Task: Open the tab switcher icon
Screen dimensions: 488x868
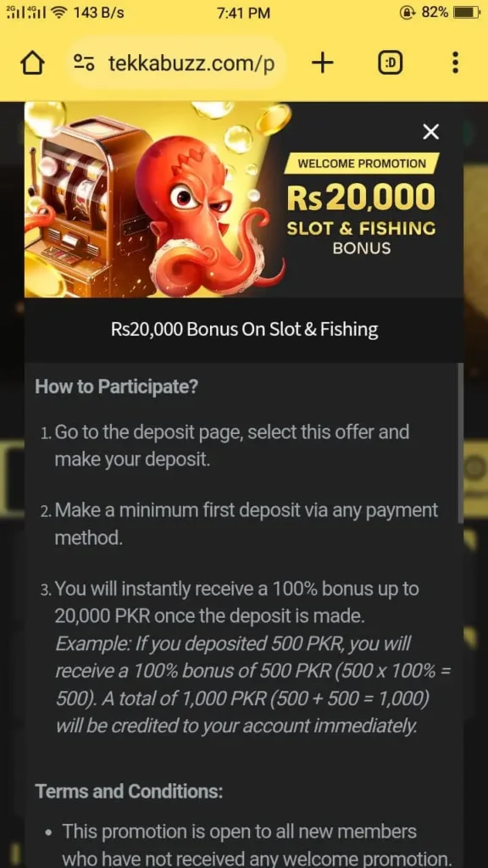Action: coord(390,64)
